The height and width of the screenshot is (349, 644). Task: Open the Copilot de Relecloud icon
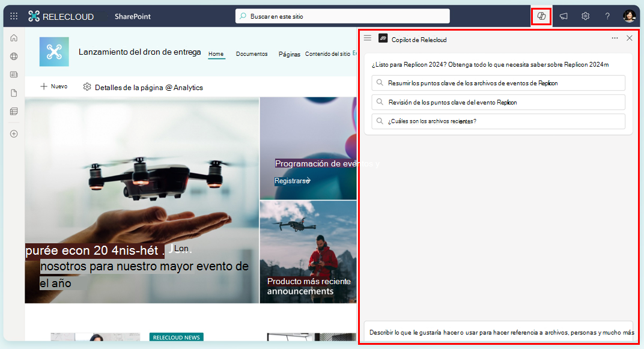pos(541,16)
